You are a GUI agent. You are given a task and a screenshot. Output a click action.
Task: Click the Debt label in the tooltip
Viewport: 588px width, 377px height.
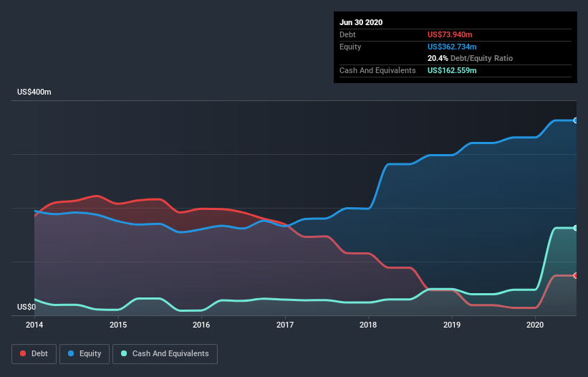347,34
